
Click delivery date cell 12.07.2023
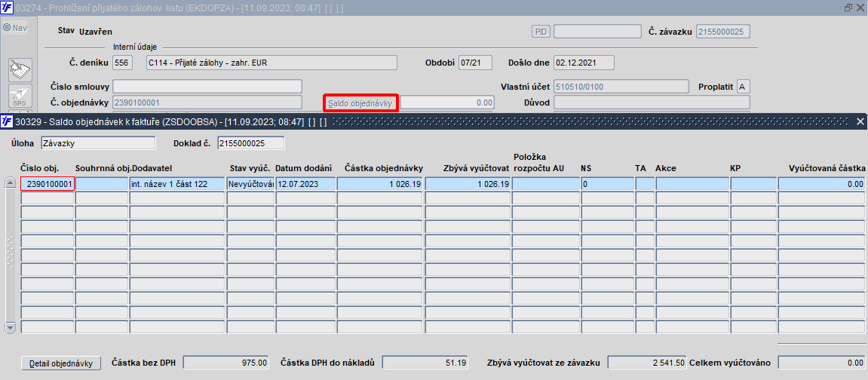305,184
